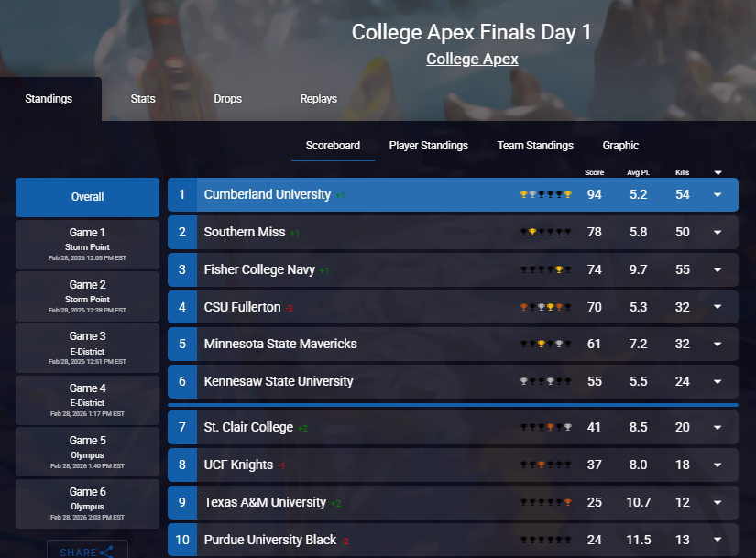The width and height of the screenshot is (756, 558).
Task: Click Cumberland University team name
Action: 267,194
